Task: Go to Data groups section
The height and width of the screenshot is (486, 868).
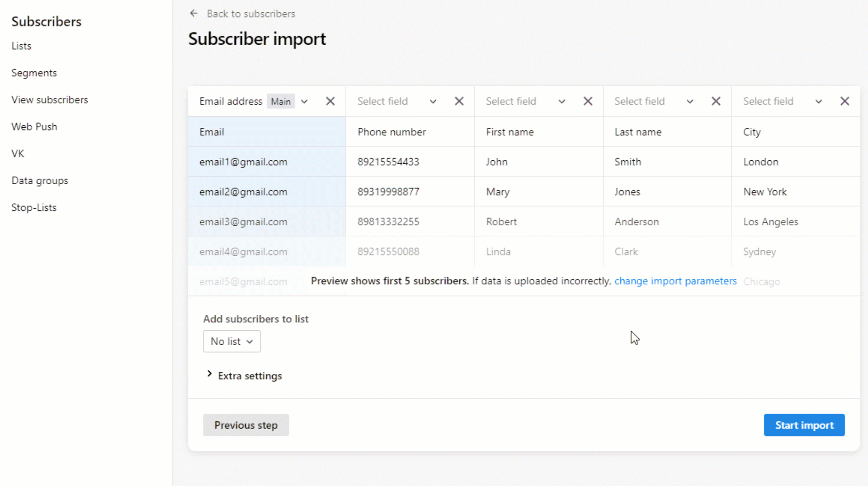Action: click(x=39, y=180)
